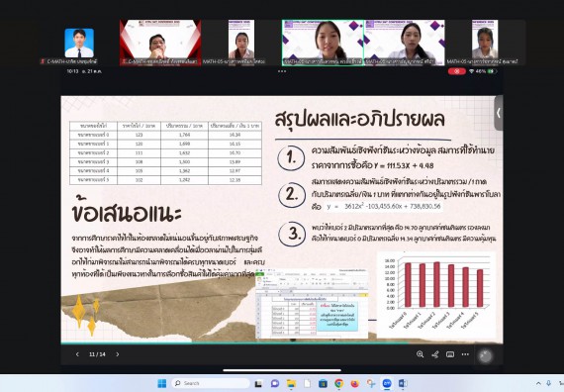Open Microsoft Word from the taskbar
The width and height of the screenshot is (564, 392).
point(403,384)
